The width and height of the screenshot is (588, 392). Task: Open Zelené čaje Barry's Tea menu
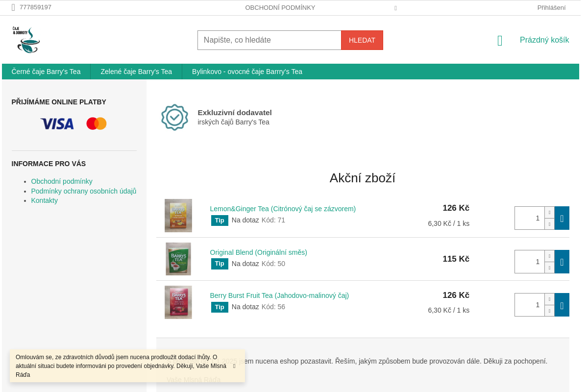(136, 72)
